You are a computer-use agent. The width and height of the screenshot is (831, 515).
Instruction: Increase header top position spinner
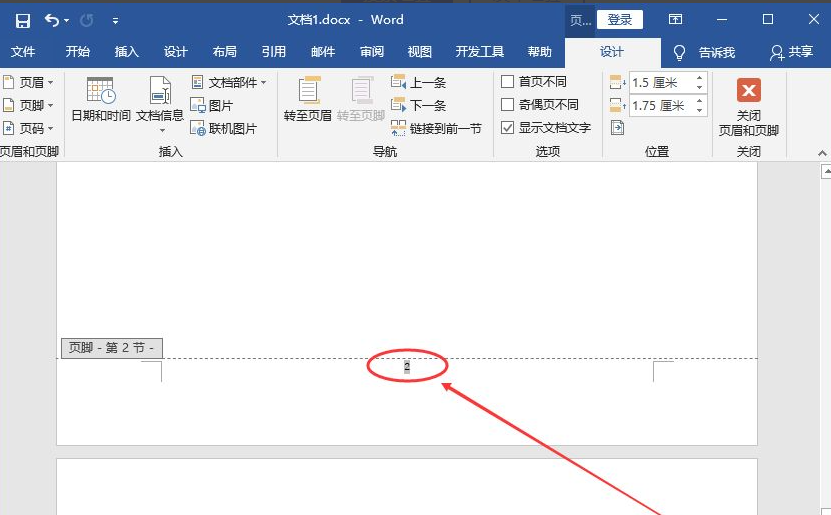tap(699, 77)
